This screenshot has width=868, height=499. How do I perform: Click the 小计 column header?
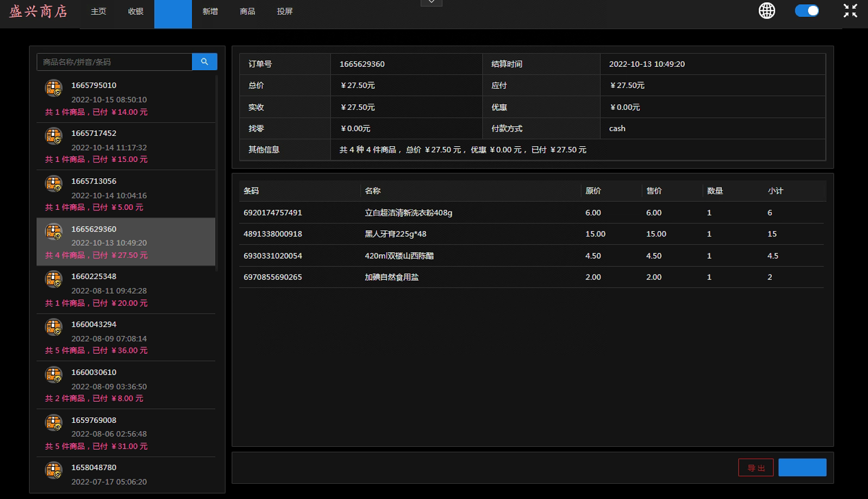pyautogui.click(x=776, y=191)
